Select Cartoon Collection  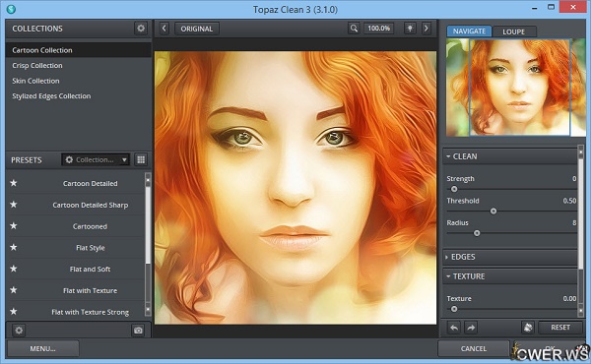pos(79,50)
